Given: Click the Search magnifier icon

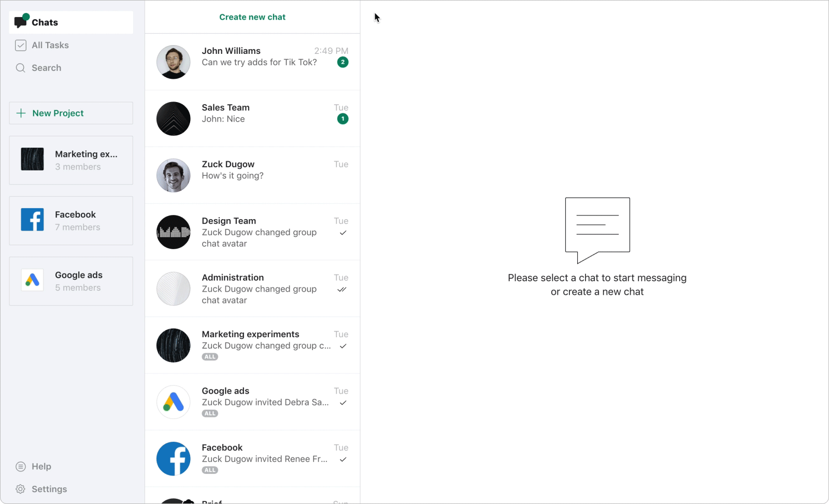Looking at the screenshot, I should click(21, 68).
